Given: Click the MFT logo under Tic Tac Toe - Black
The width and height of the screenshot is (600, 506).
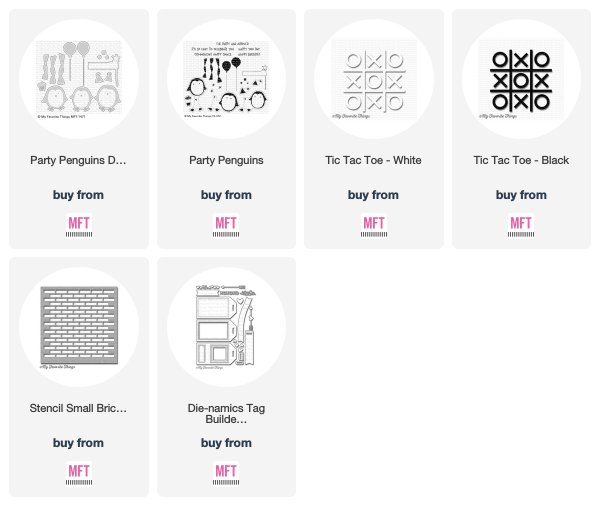Looking at the screenshot, I should (x=521, y=226).
